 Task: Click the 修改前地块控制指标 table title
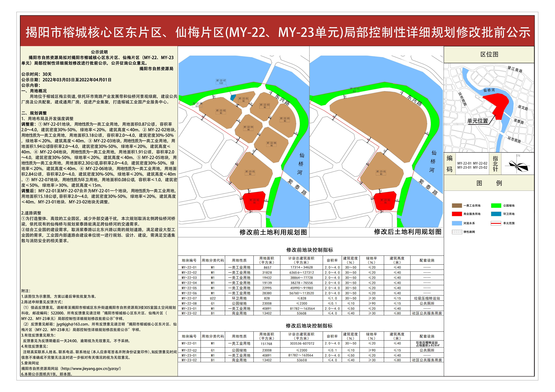point(310,250)
